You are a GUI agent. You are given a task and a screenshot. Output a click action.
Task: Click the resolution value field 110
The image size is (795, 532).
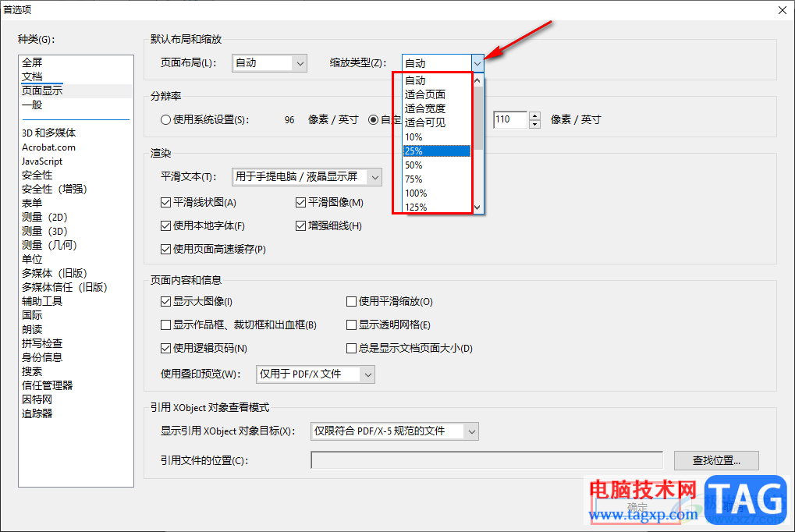pyautogui.click(x=510, y=119)
